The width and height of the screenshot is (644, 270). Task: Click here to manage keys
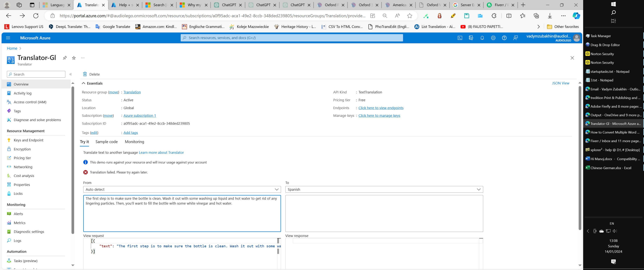tap(379, 115)
